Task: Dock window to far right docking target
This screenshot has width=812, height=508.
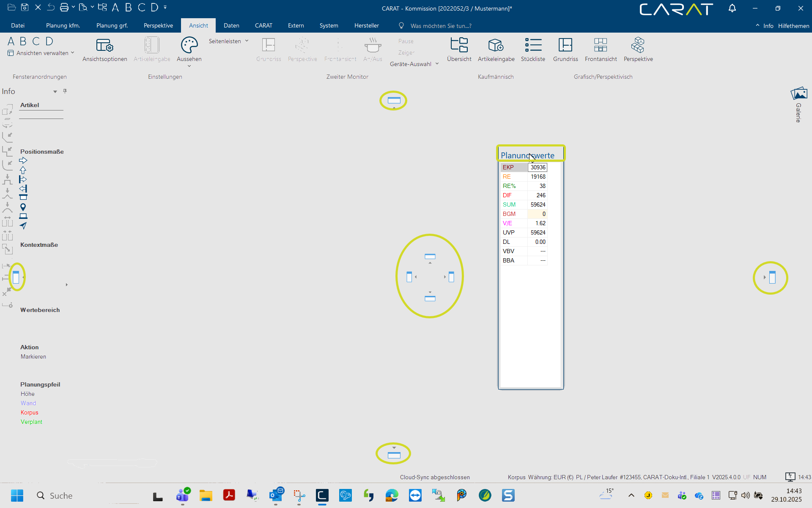Action: click(x=772, y=278)
